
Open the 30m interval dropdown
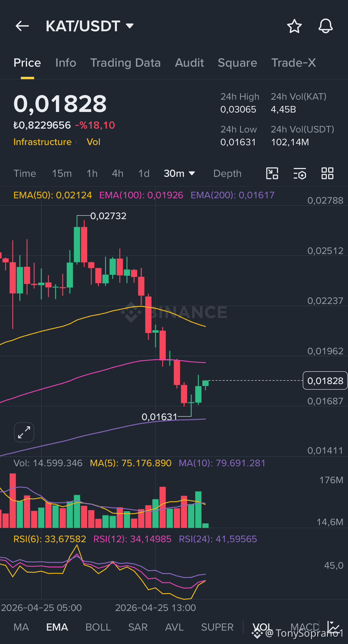[179, 173]
